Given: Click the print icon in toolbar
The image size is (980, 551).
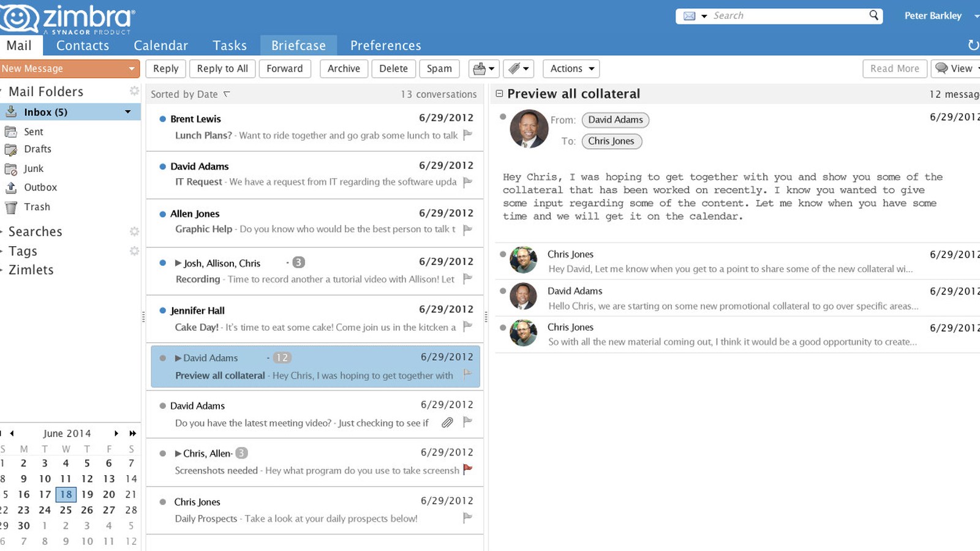Looking at the screenshot, I should (480, 69).
